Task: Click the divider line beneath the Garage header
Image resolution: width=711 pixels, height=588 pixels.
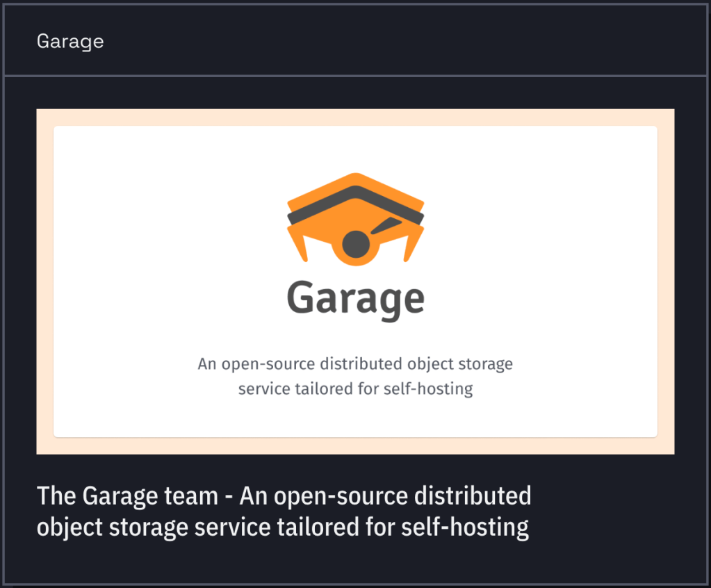Action: pyautogui.click(x=355, y=75)
